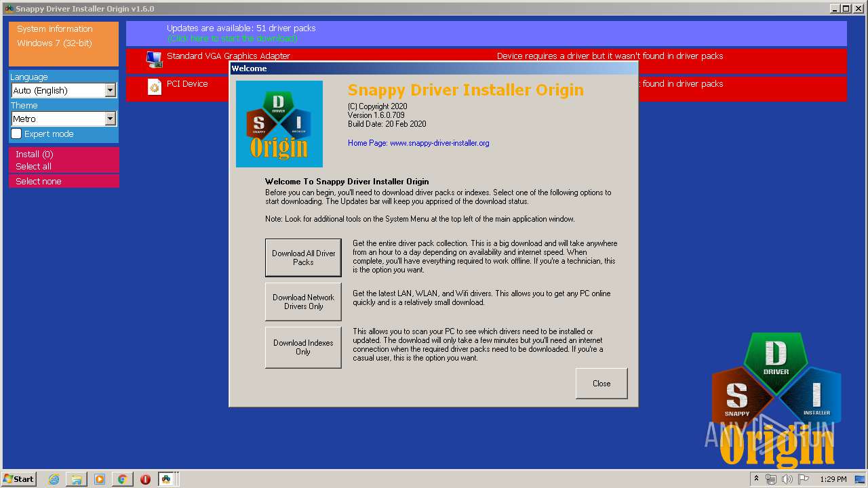Click the System information panel item
Image resolution: width=868 pixels, height=488 pixels.
coord(55,29)
